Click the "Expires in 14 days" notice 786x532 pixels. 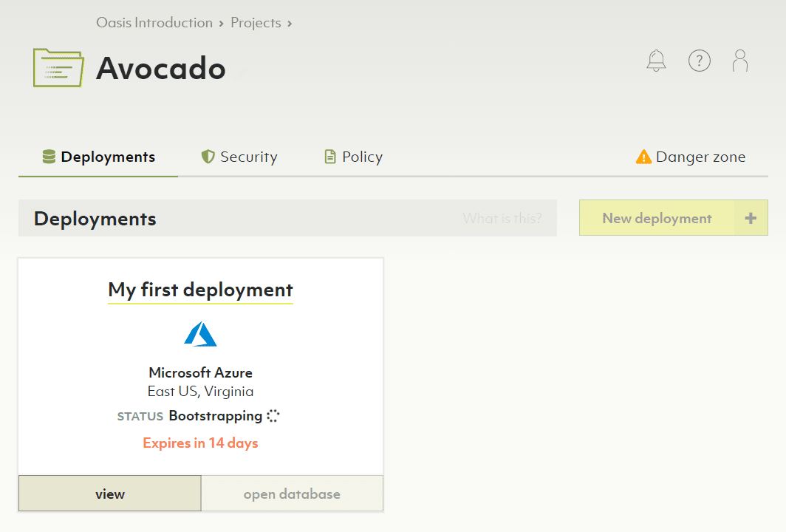tap(200, 443)
